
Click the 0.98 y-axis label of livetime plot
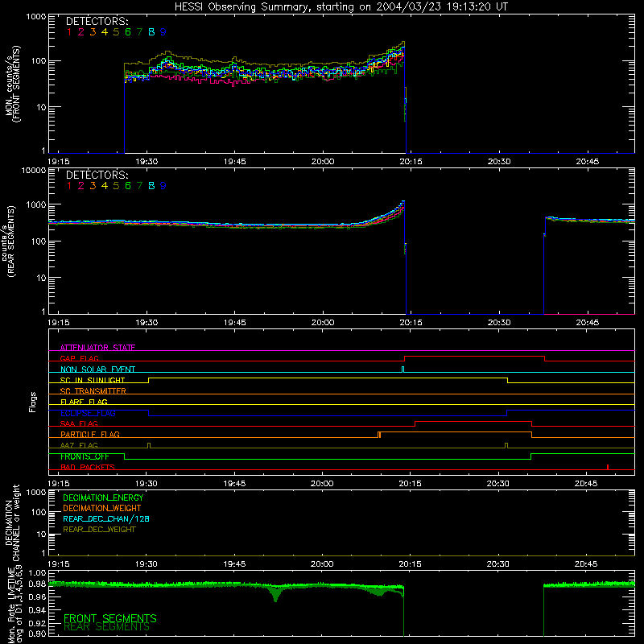coord(37,583)
